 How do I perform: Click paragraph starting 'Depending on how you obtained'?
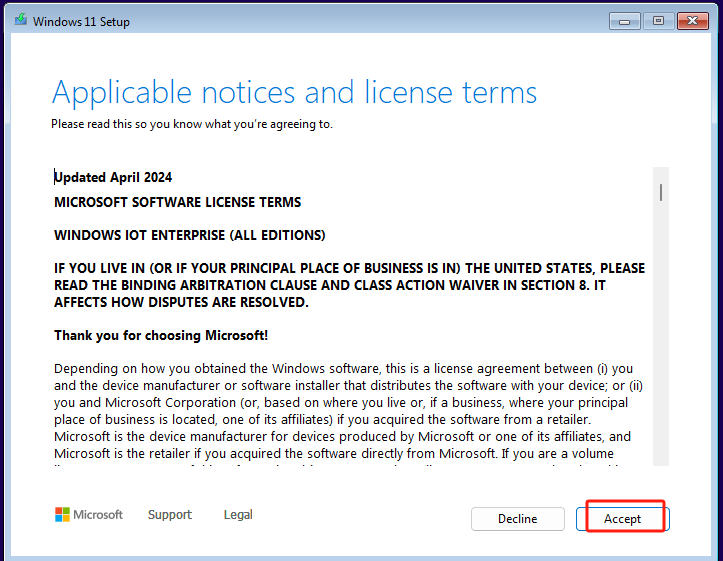(x=349, y=411)
